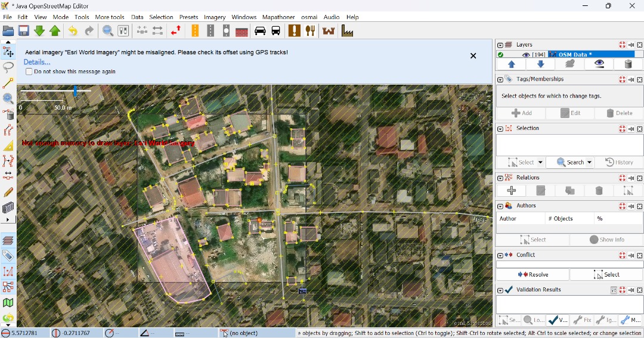Dismiss the imagery misalignment message with X
The image size is (644, 338).
click(473, 55)
